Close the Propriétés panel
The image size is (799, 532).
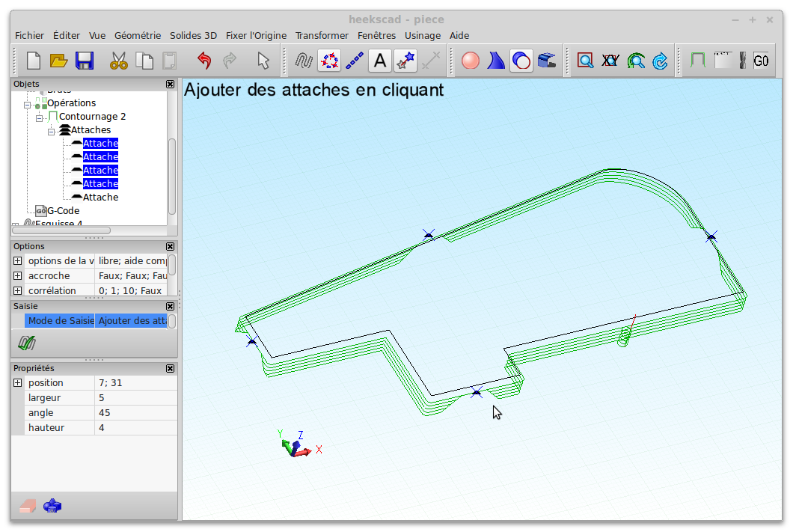pos(170,368)
